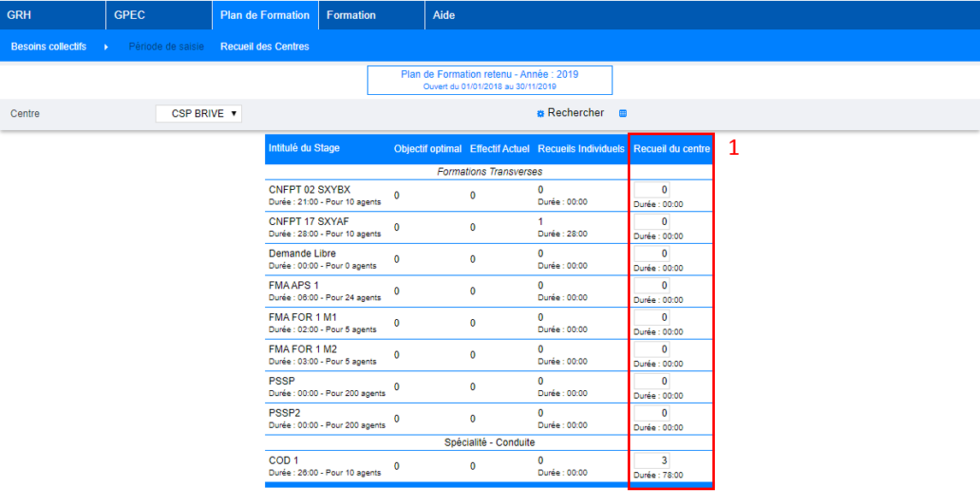Viewport: 980px width, 503px height.
Task: Focus the FMA APS 1 recueil input
Action: [652, 285]
